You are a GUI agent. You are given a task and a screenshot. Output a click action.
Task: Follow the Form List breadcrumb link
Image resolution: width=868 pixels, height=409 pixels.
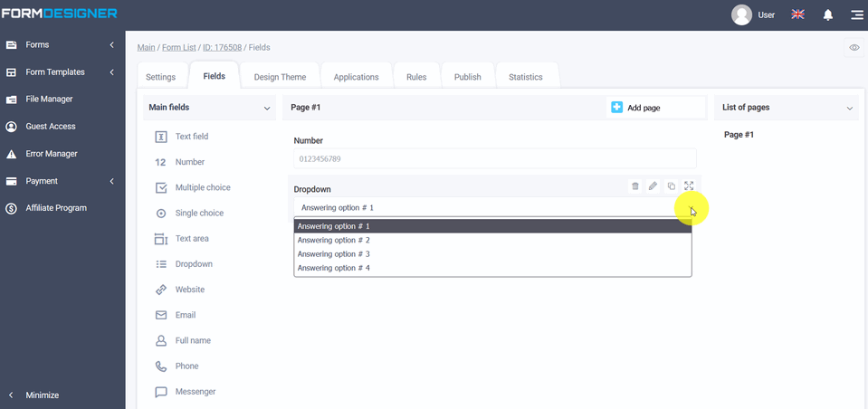[179, 47]
